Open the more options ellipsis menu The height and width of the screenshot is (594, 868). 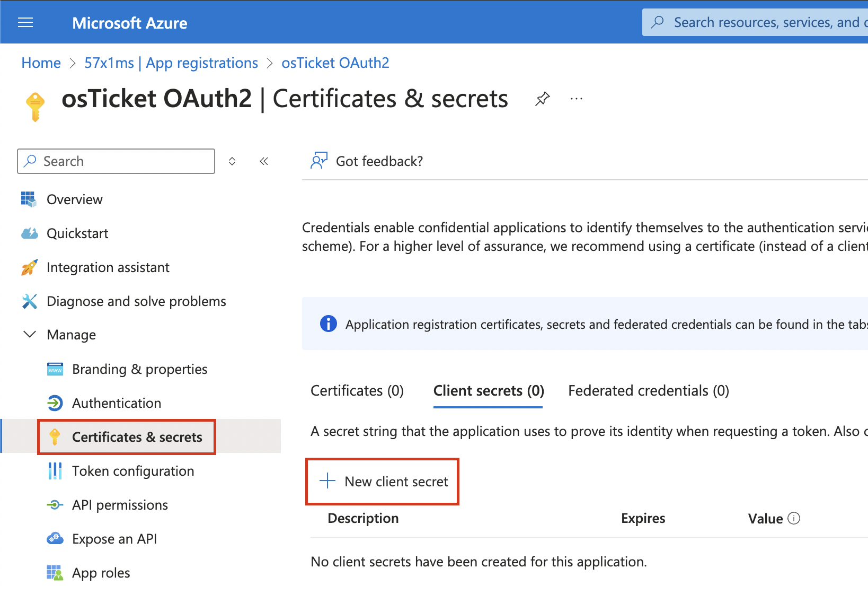tap(576, 98)
